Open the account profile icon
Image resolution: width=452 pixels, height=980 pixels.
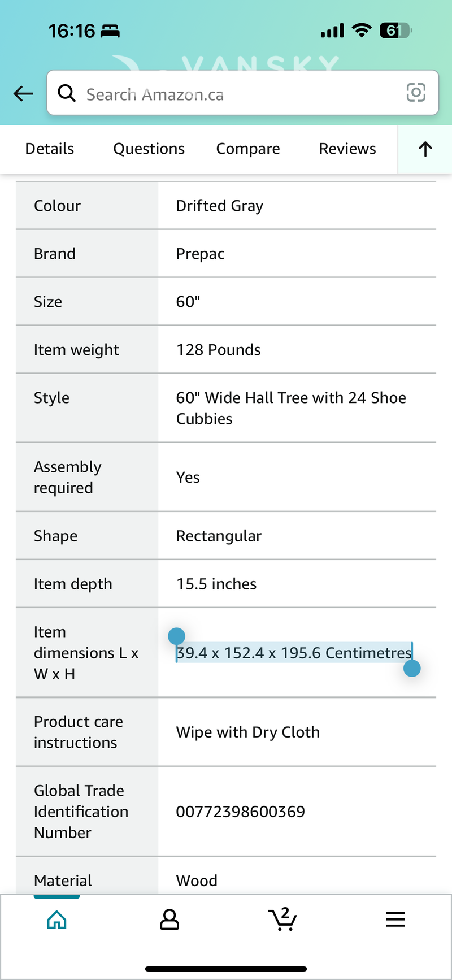(x=169, y=920)
